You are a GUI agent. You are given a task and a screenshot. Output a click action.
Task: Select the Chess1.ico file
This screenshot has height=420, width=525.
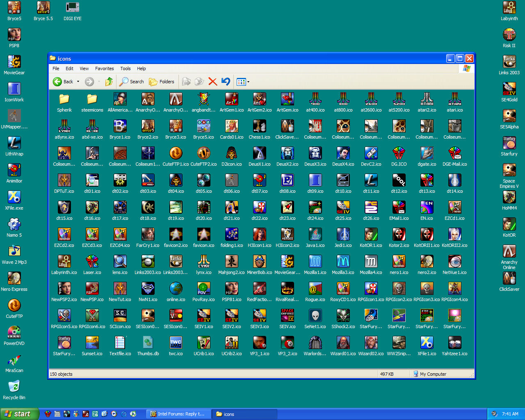pos(259,126)
